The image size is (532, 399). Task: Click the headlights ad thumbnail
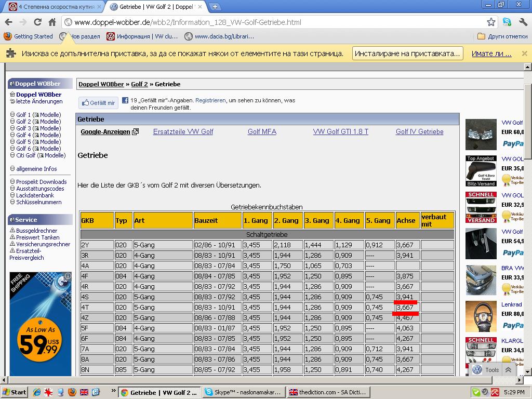(481, 134)
